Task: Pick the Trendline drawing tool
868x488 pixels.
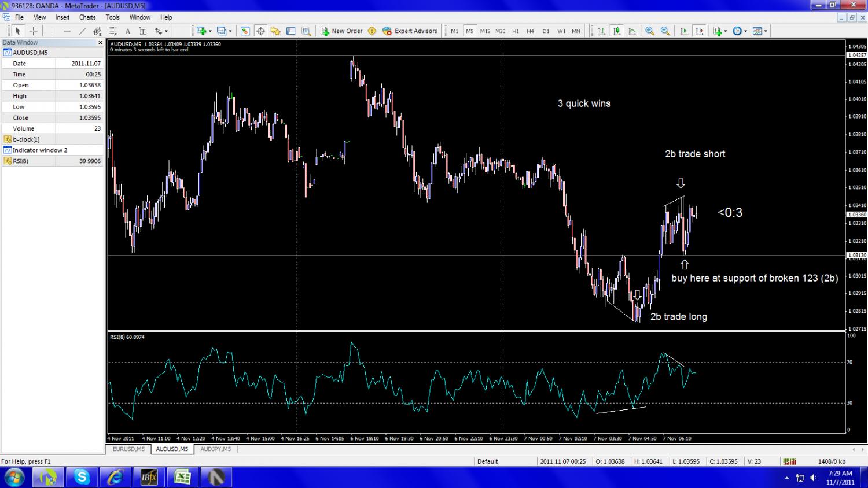Action: tap(82, 31)
